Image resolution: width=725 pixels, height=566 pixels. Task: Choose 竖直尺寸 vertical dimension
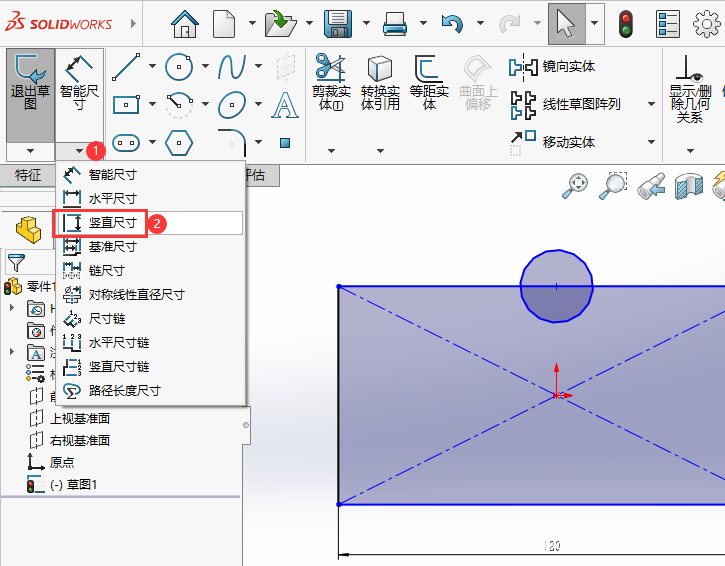click(x=151, y=223)
